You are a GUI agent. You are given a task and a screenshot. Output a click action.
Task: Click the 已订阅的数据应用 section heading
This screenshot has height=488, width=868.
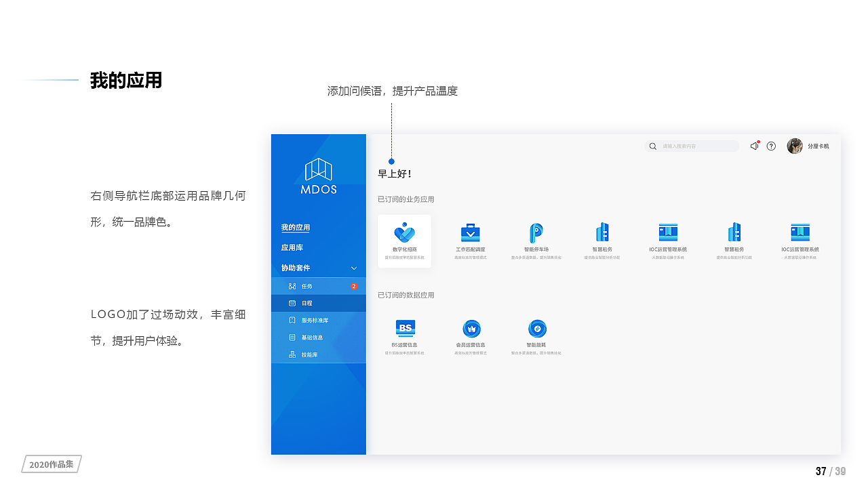(406, 295)
